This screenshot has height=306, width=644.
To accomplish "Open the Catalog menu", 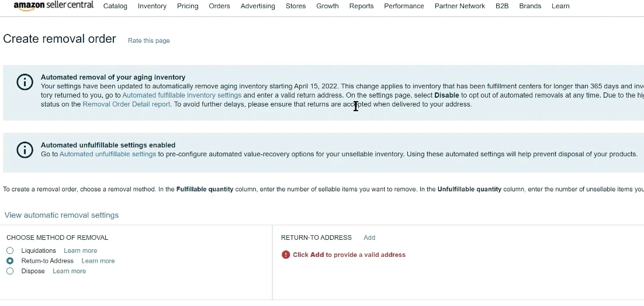I will 115,6.
